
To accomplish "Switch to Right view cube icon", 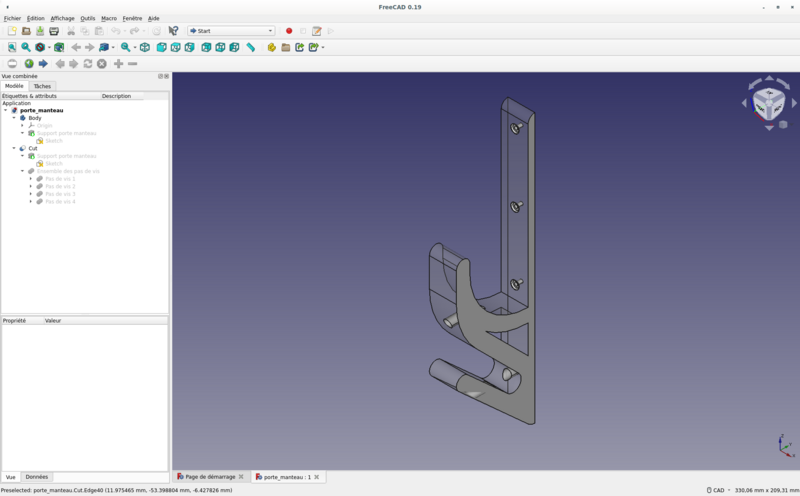I will pyautogui.click(x=189, y=47).
